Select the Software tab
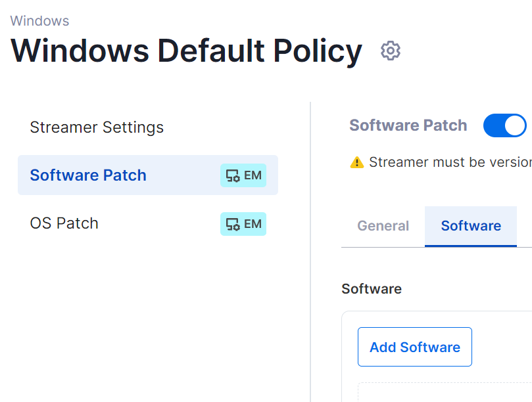The height and width of the screenshot is (402, 532). pos(470,226)
